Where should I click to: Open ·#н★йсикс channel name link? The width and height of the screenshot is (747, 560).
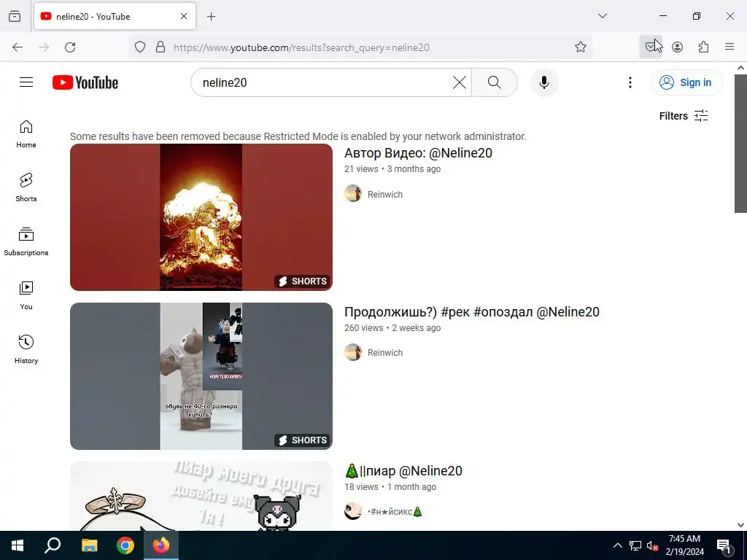pos(395,511)
